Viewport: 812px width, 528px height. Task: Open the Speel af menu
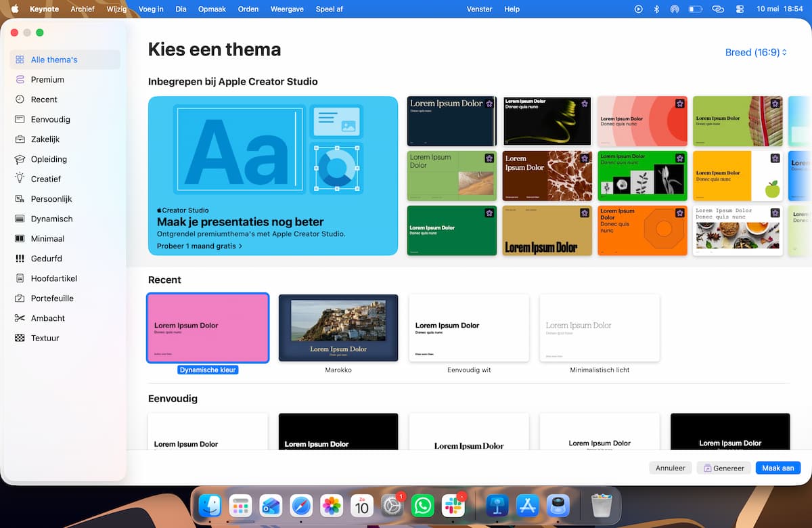point(330,9)
